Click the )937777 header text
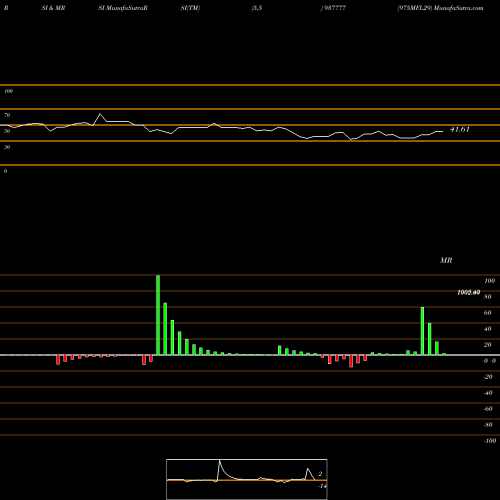This screenshot has width=500, height=500. pos(333,8)
